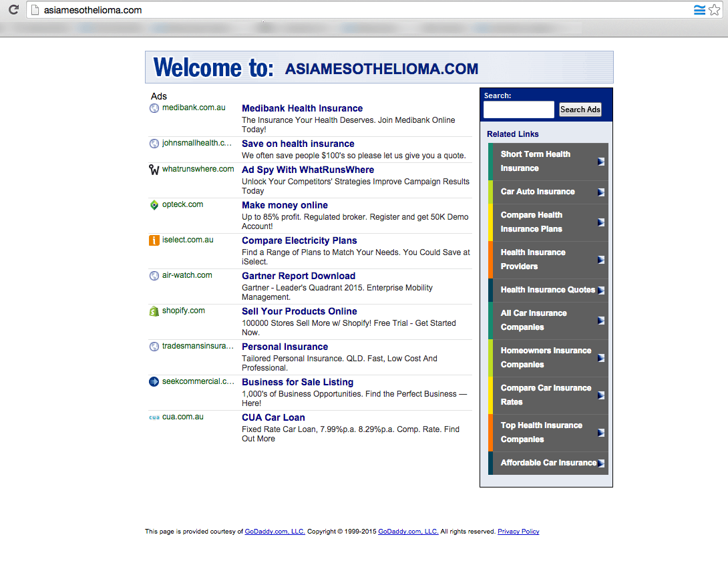The width and height of the screenshot is (728, 585).
Task: Click the chevron on Car Auto Insurance
Action: (x=602, y=192)
